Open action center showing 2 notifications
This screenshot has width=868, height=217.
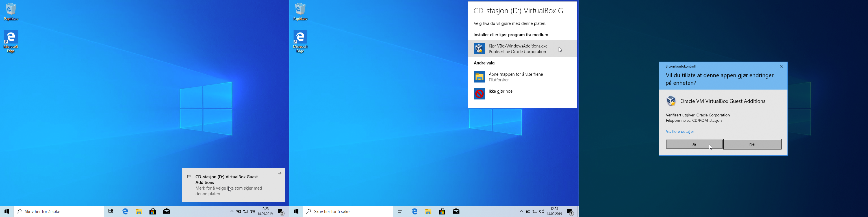(x=281, y=212)
